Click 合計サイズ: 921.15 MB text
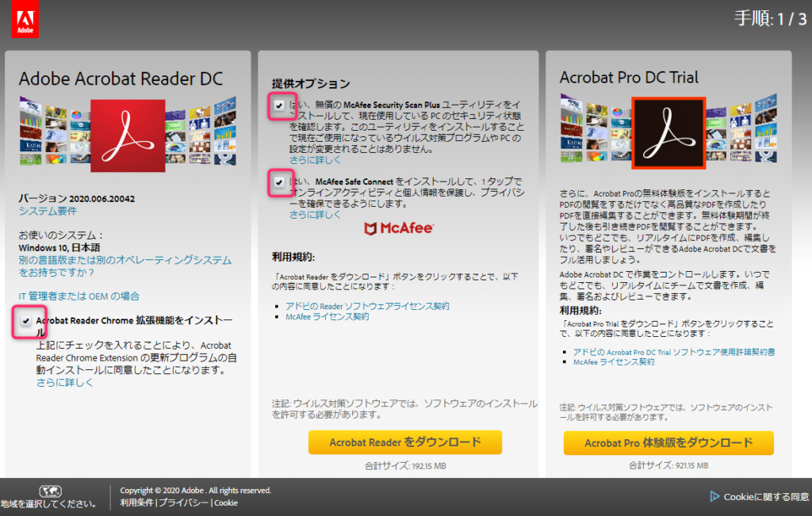The height and width of the screenshot is (516, 812). [668, 465]
